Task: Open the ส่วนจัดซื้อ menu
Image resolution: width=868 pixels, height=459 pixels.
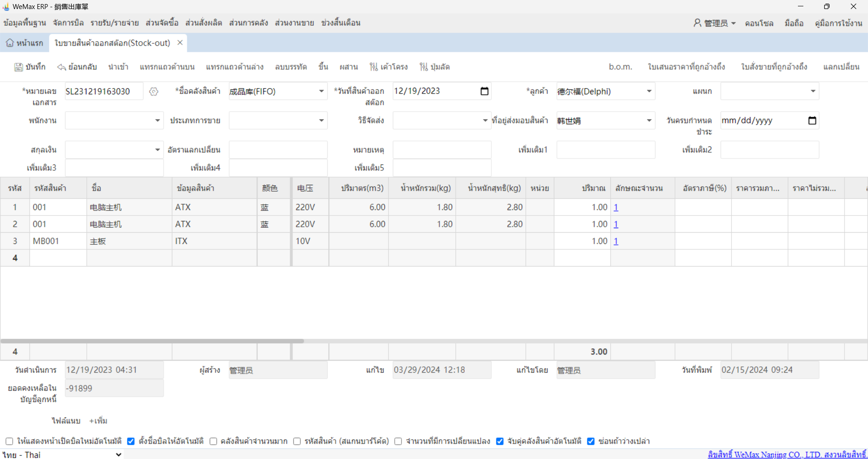Action: 162,23
